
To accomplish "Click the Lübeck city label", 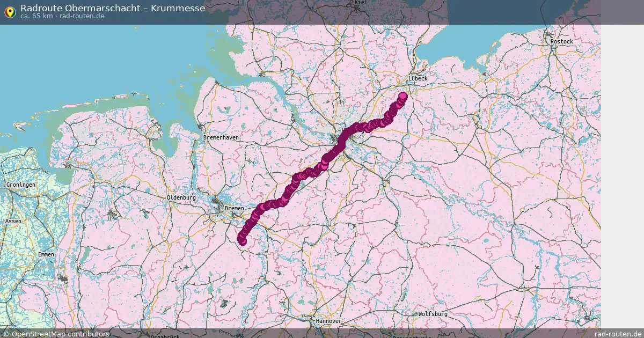I will click(418, 78).
